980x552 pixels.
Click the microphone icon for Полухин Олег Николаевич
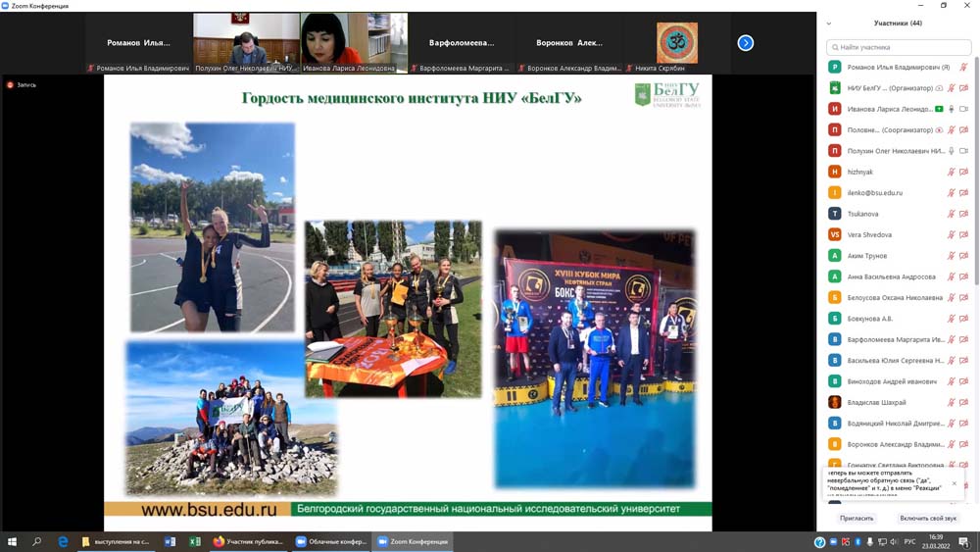tap(951, 151)
